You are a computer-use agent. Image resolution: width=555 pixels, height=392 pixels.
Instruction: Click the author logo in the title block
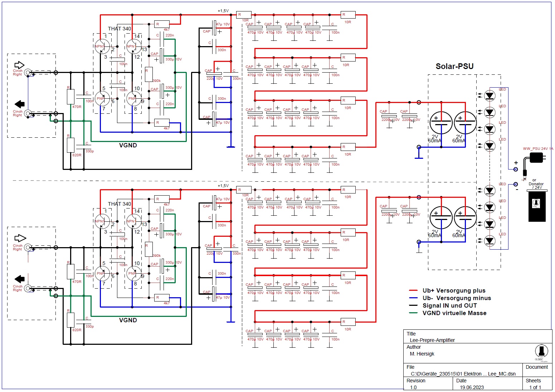[541, 353]
